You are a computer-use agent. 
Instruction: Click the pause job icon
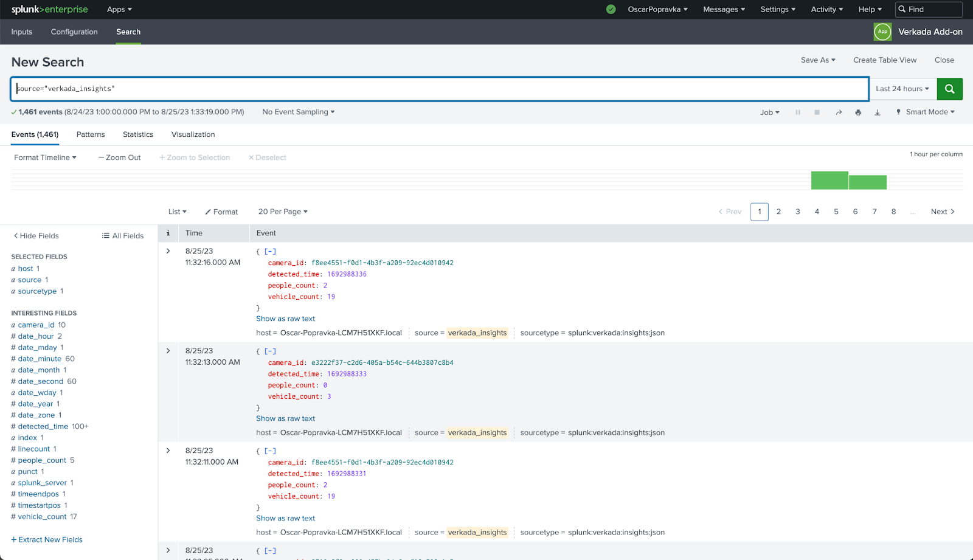pyautogui.click(x=798, y=112)
